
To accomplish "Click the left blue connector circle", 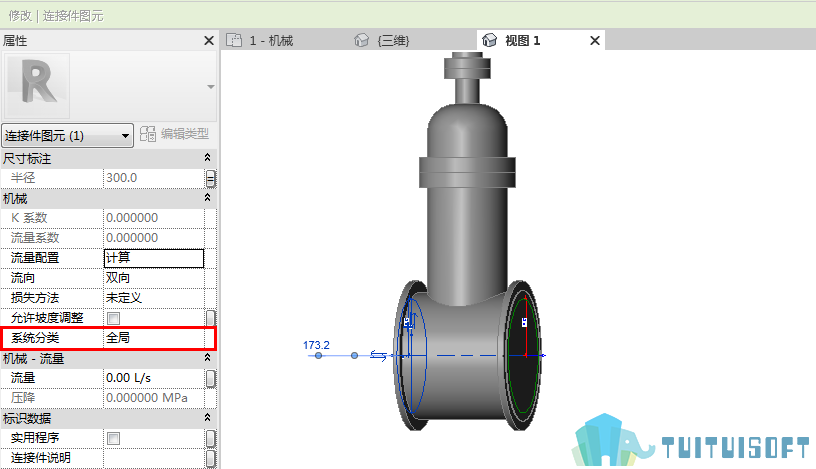I will click(412, 356).
